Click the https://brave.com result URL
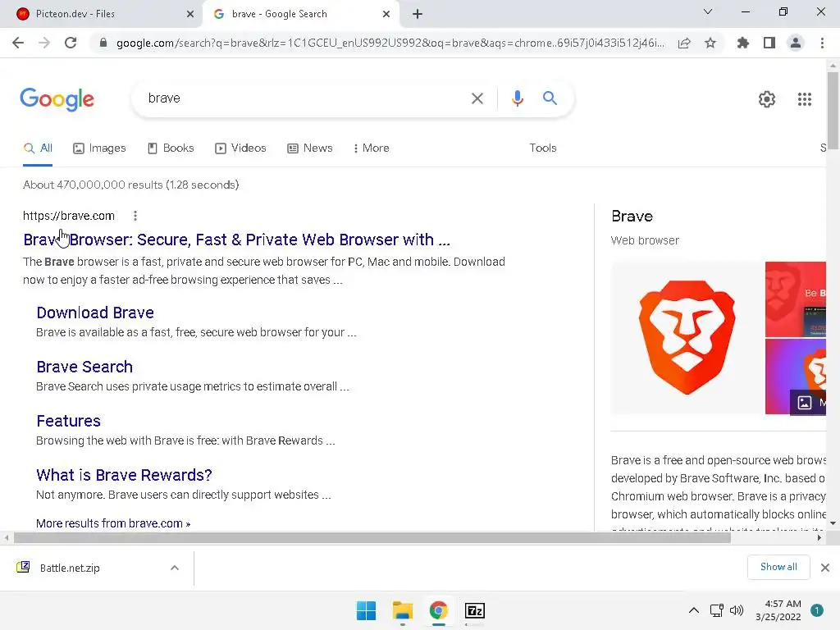 pos(69,216)
